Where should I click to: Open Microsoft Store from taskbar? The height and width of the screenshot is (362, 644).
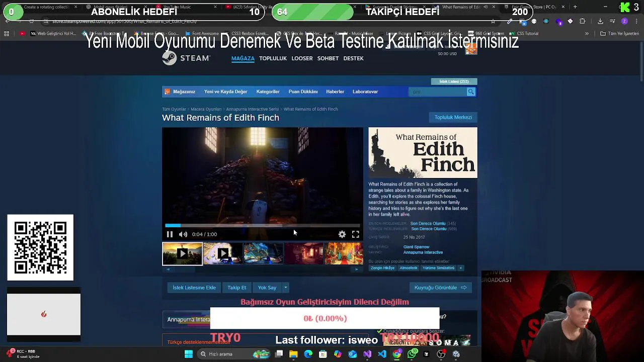tap(323, 354)
